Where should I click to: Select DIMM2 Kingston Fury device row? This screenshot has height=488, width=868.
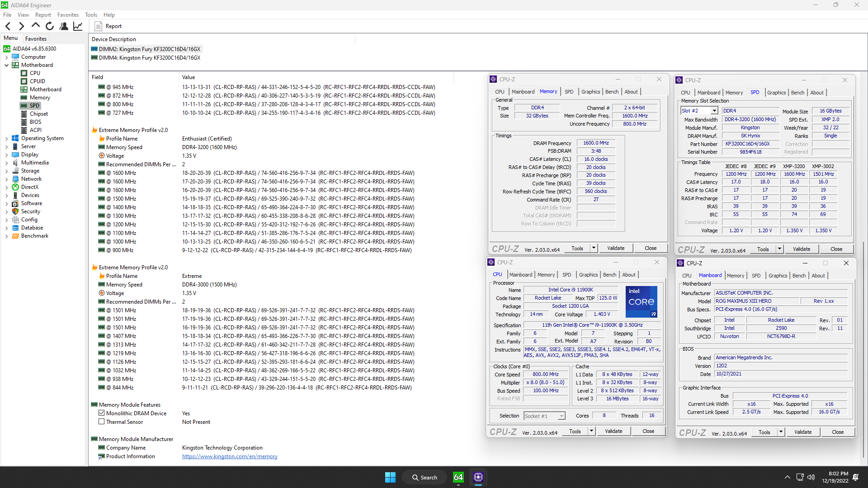(x=146, y=49)
